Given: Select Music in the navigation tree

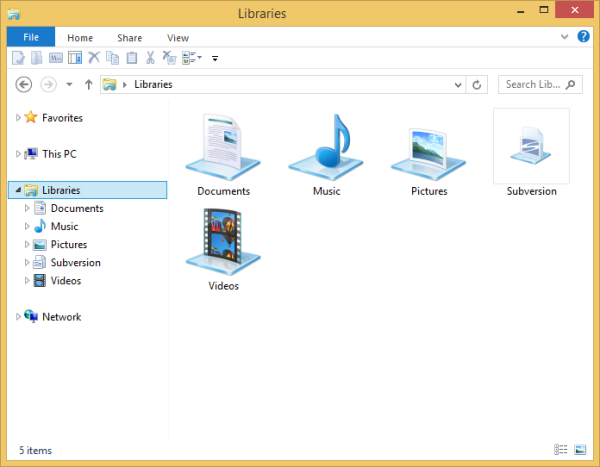Looking at the screenshot, I should point(65,226).
